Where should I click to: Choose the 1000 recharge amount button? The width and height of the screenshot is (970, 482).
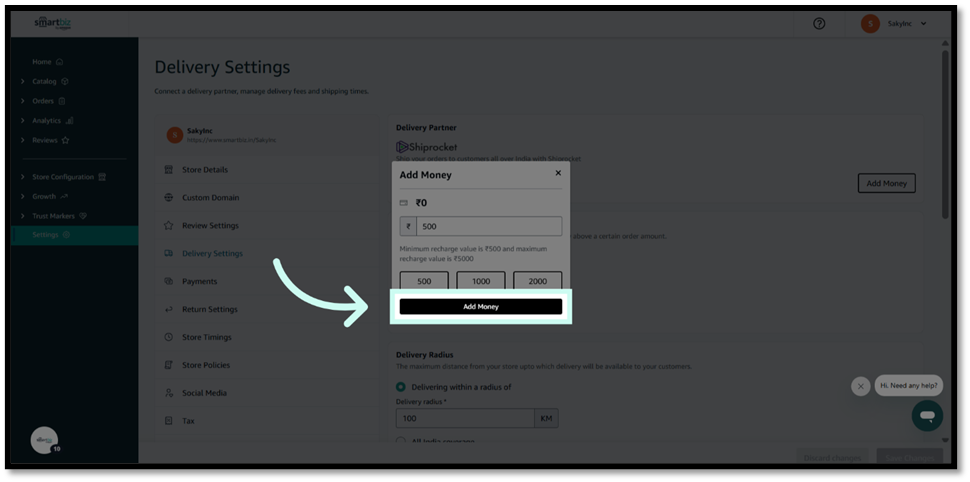[481, 281]
